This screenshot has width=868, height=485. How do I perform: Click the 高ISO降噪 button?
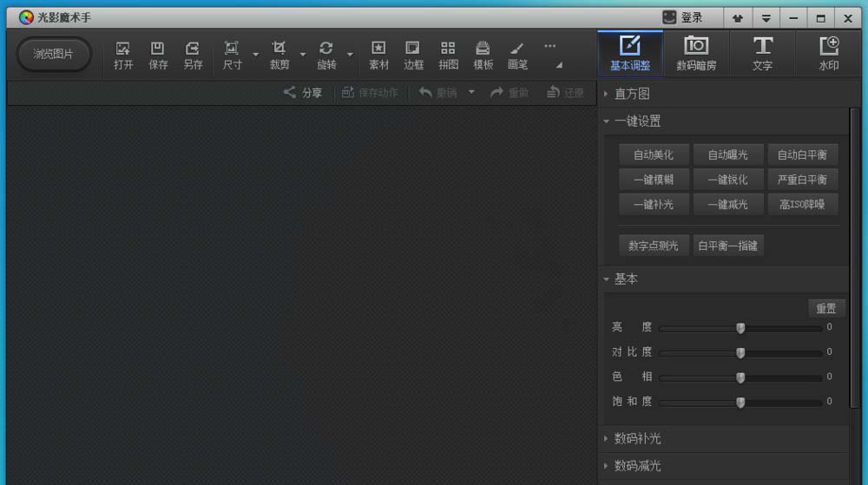tap(802, 205)
